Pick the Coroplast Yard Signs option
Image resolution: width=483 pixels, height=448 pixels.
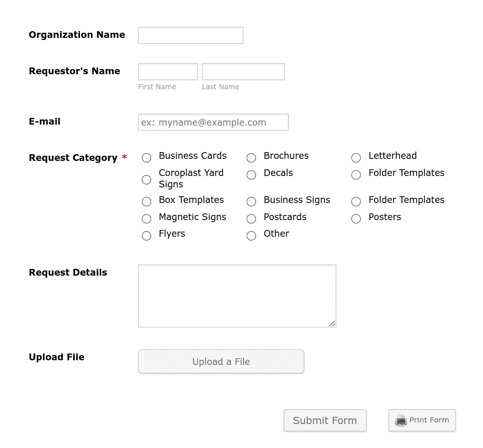pyautogui.click(x=146, y=180)
